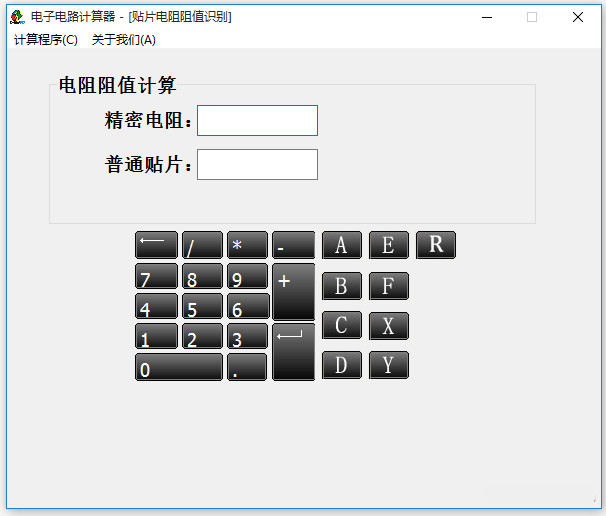This screenshot has height=516, width=606.
Task: Open the 计算程序(C) menu
Action: pyautogui.click(x=46, y=40)
